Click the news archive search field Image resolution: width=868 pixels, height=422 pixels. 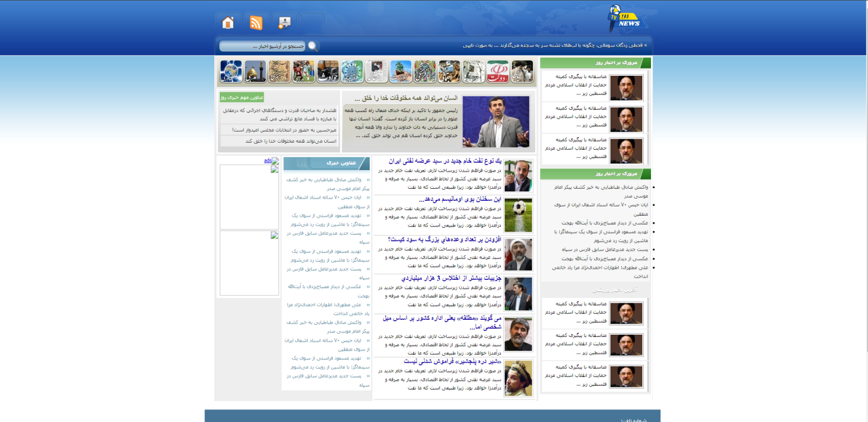click(x=263, y=46)
